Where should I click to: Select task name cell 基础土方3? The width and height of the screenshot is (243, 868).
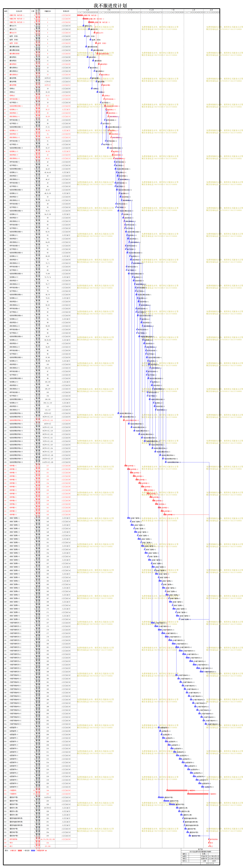[19, 33]
